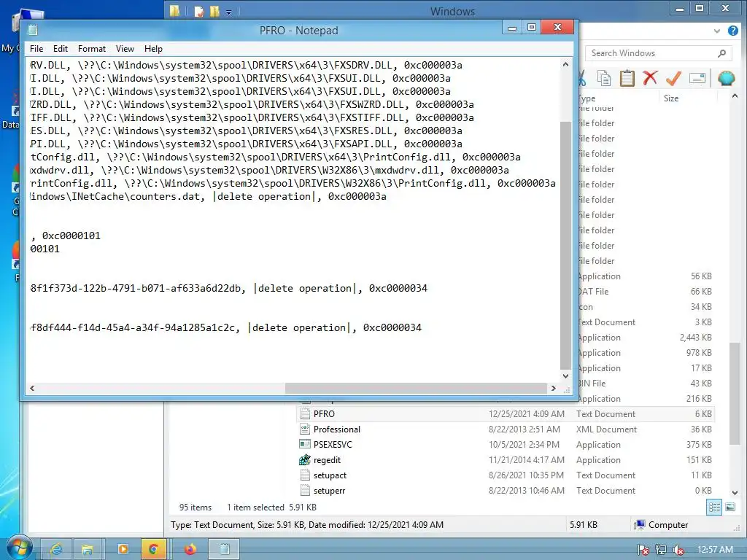The image size is (747, 560).
Task: Click the network tray icon
Action: tap(661, 550)
